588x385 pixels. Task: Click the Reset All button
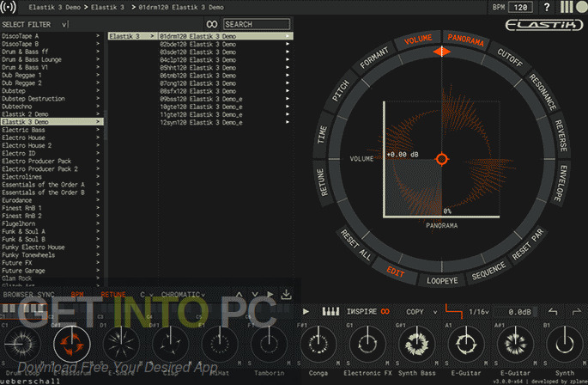pos(355,245)
